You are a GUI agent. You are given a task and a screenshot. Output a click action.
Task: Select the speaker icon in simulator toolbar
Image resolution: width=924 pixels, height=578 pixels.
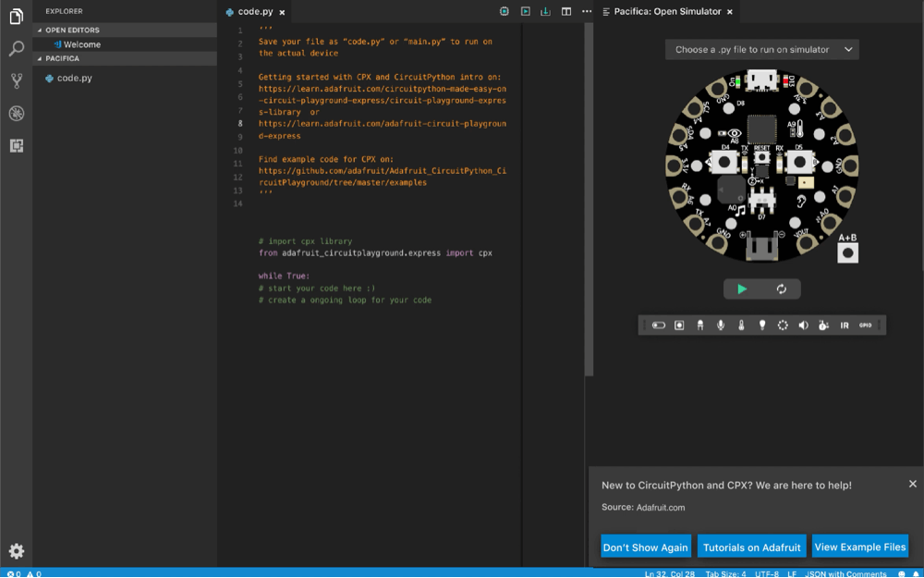click(803, 325)
